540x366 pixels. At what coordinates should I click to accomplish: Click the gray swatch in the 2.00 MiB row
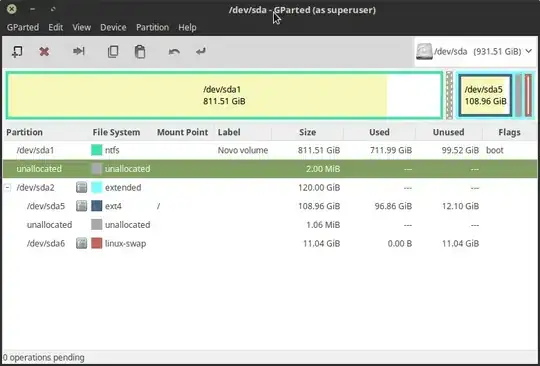pos(96,169)
